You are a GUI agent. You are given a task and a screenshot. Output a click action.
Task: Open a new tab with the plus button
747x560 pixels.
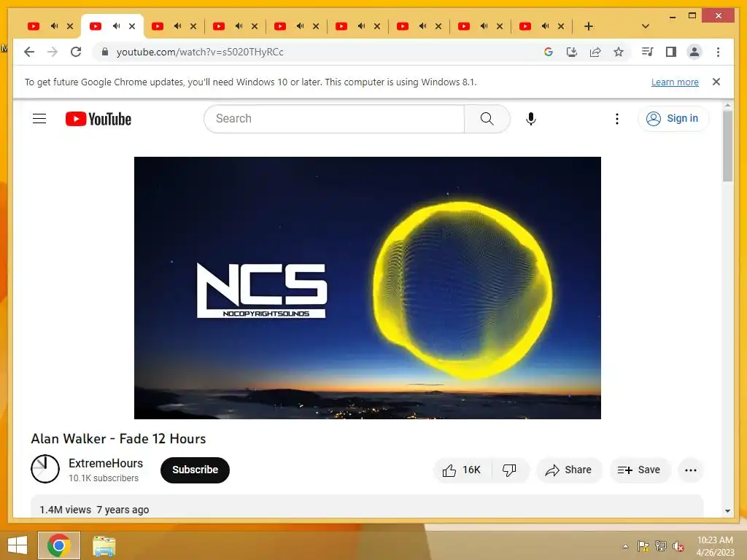(589, 26)
